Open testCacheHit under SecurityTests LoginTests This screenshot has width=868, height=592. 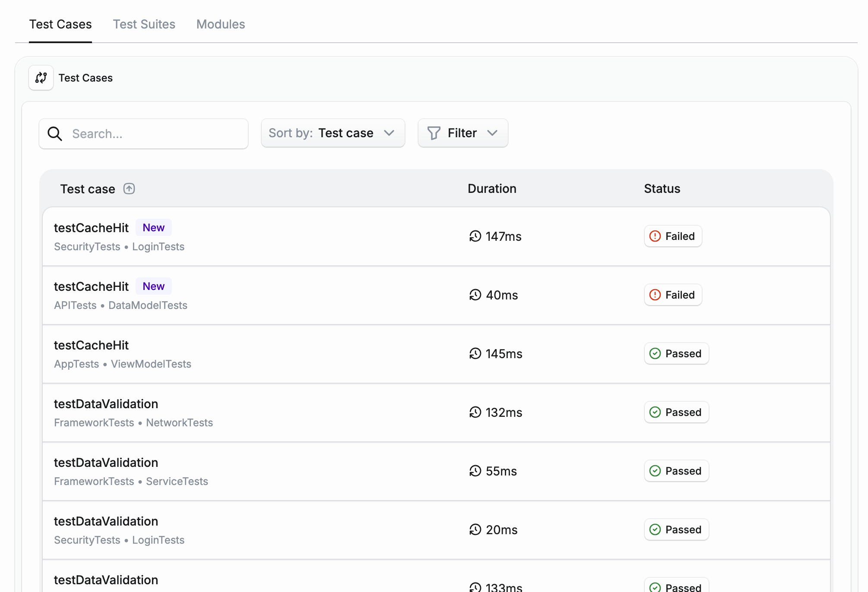coord(91,228)
